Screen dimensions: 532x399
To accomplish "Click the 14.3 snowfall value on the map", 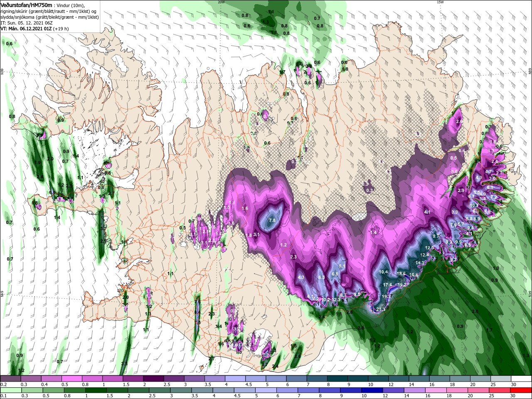I will [x=420, y=263].
